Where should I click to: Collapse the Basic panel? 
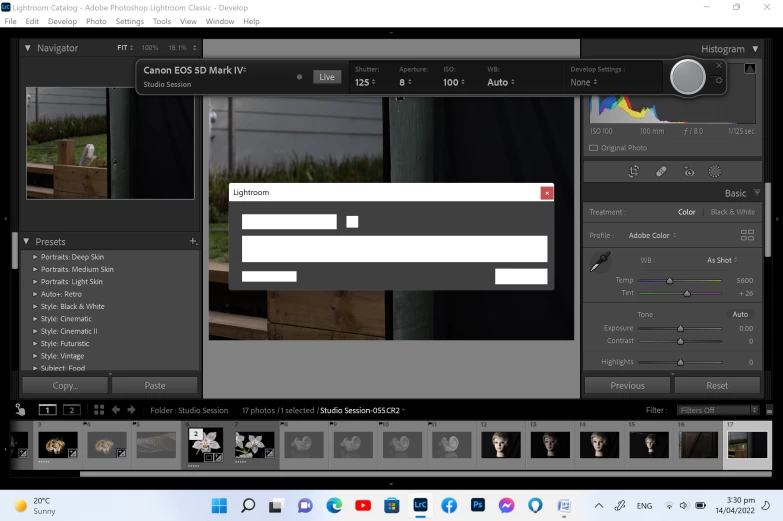pyautogui.click(x=757, y=192)
